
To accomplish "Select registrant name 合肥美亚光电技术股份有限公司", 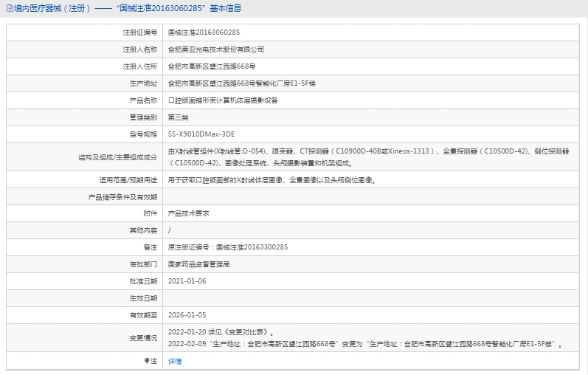I will pyautogui.click(x=216, y=49).
